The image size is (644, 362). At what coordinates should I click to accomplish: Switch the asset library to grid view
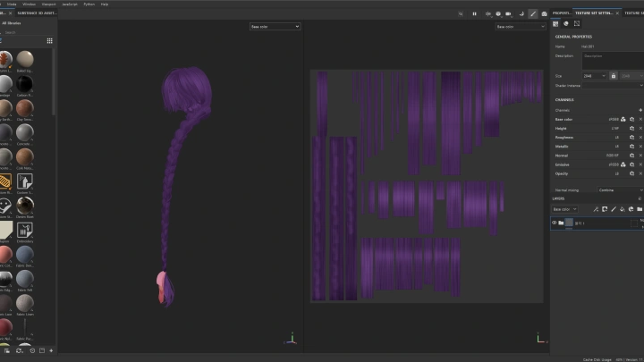(x=50, y=40)
